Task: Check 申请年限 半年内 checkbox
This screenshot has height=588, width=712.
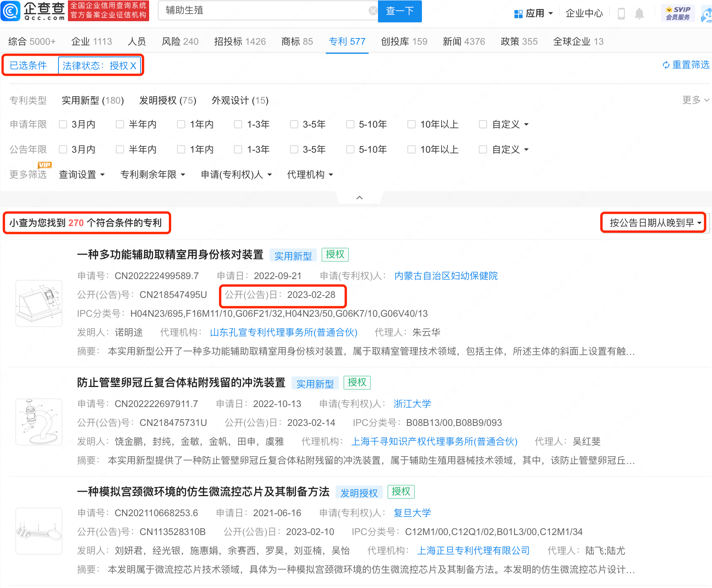Action: tap(120, 124)
